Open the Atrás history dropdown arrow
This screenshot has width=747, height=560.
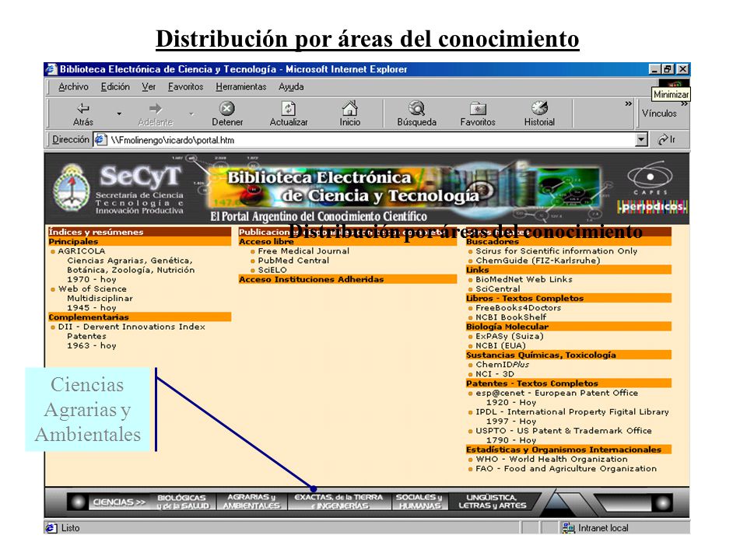tap(119, 114)
